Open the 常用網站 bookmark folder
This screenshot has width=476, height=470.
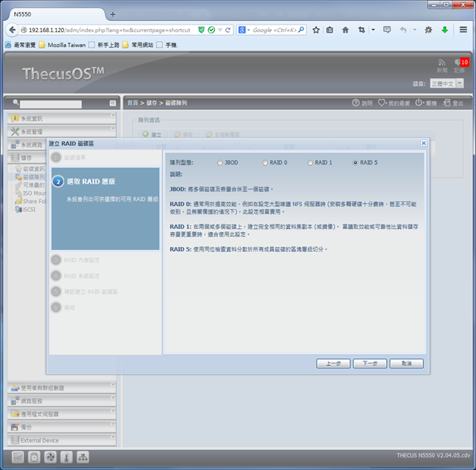click(138, 45)
